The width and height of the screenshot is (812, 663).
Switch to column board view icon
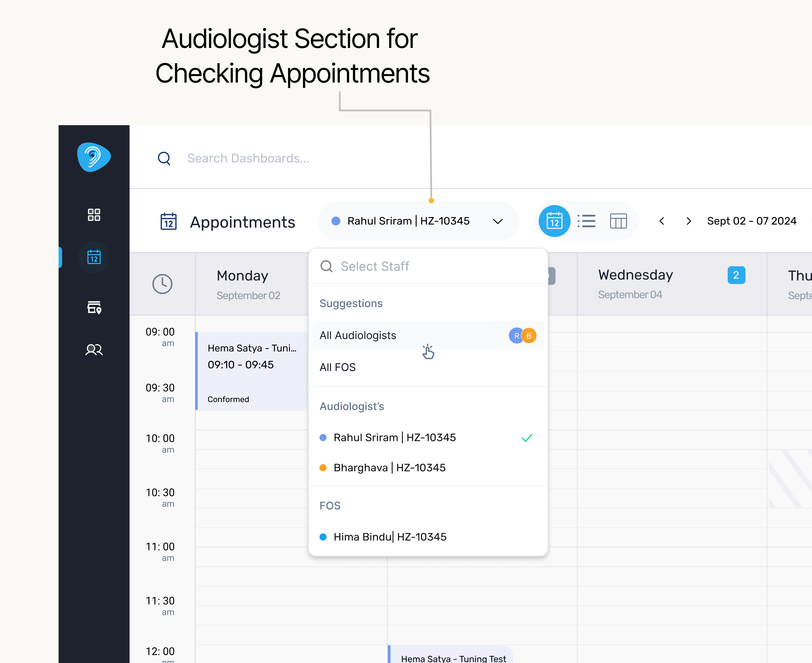tap(619, 221)
